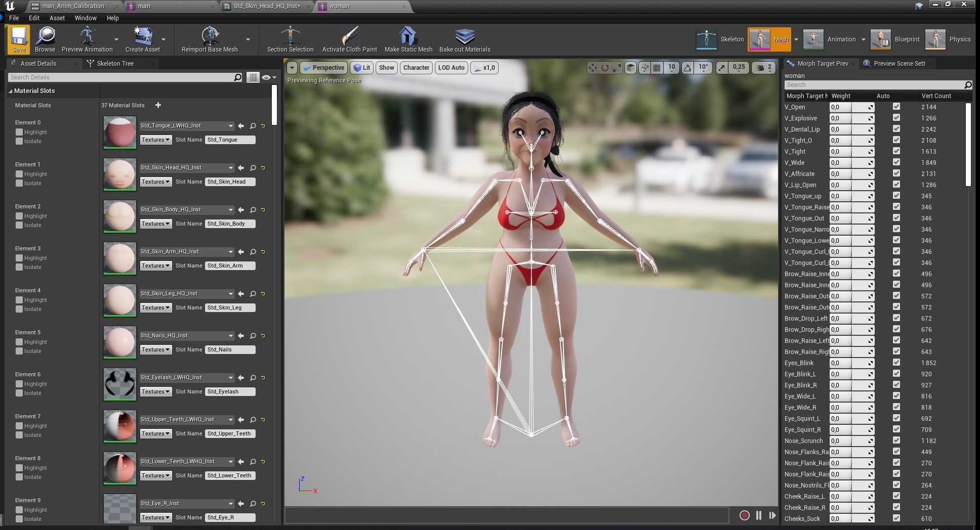Click the record button in the viewport timeline
Image resolution: width=980 pixels, height=530 pixels.
tap(744, 515)
